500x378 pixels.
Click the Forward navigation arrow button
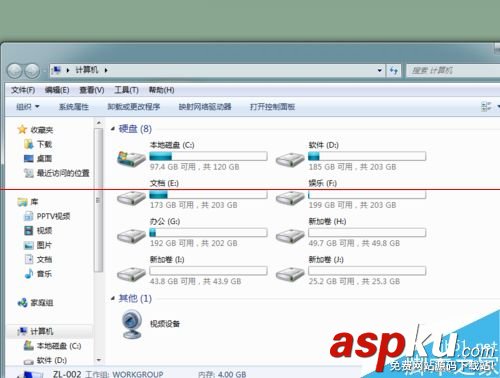32,71
